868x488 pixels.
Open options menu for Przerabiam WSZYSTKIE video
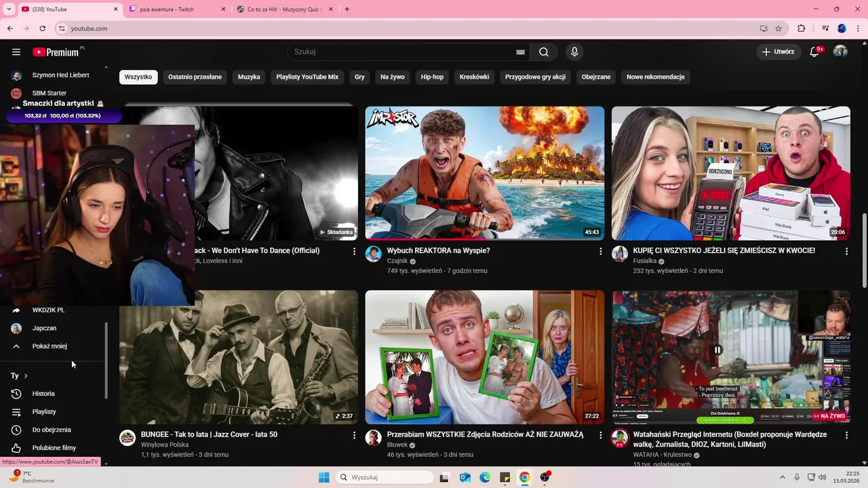click(x=600, y=436)
